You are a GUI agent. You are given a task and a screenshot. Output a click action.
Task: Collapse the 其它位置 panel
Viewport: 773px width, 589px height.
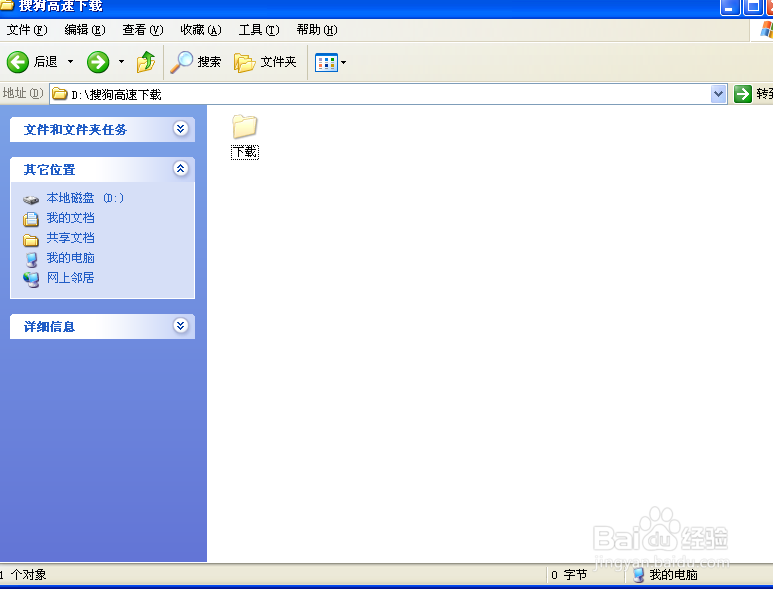[x=180, y=169]
